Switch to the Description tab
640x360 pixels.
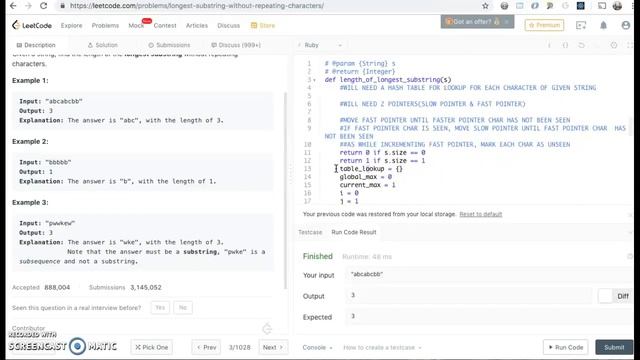tap(36, 45)
